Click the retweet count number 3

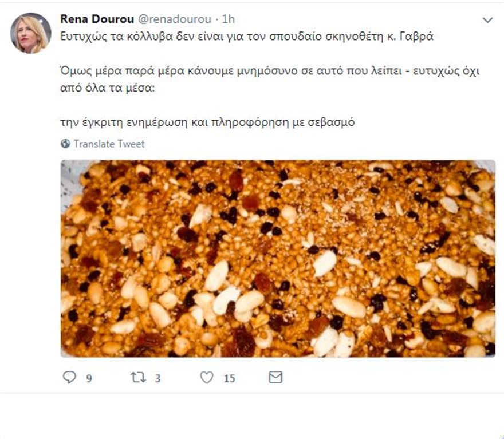click(157, 379)
